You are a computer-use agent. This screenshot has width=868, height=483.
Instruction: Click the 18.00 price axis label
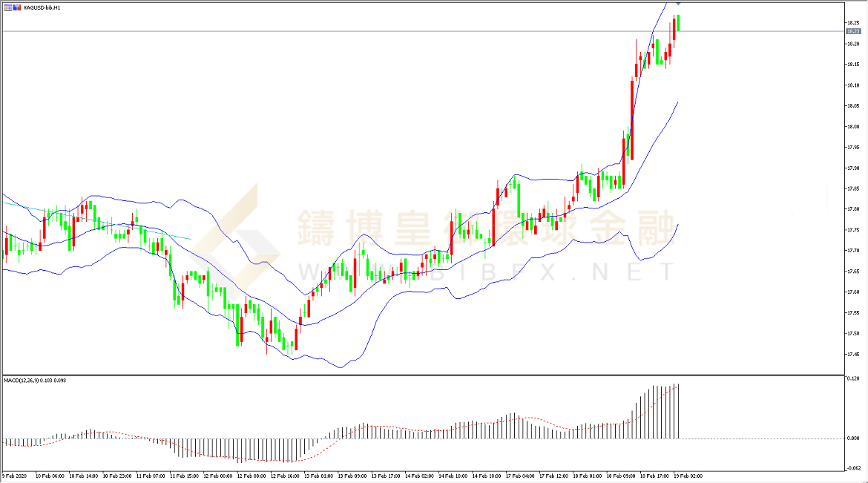click(x=852, y=127)
